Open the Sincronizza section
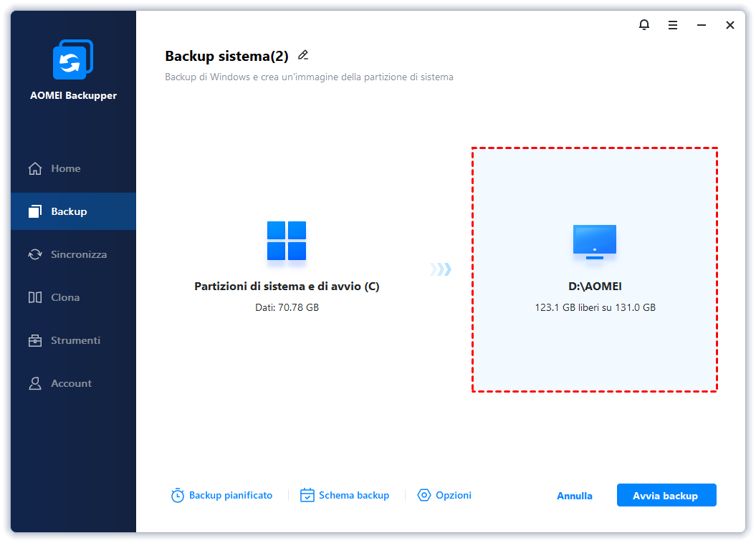Viewport: 756px width, 543px height. coord(78,254)
